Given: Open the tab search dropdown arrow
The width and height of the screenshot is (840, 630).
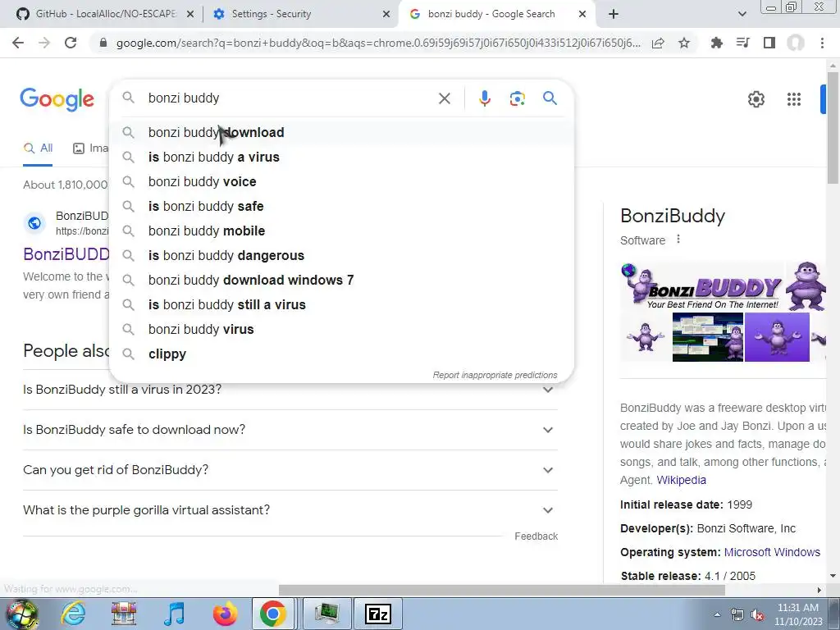Looking at the screenshot, I should (742, 15).
